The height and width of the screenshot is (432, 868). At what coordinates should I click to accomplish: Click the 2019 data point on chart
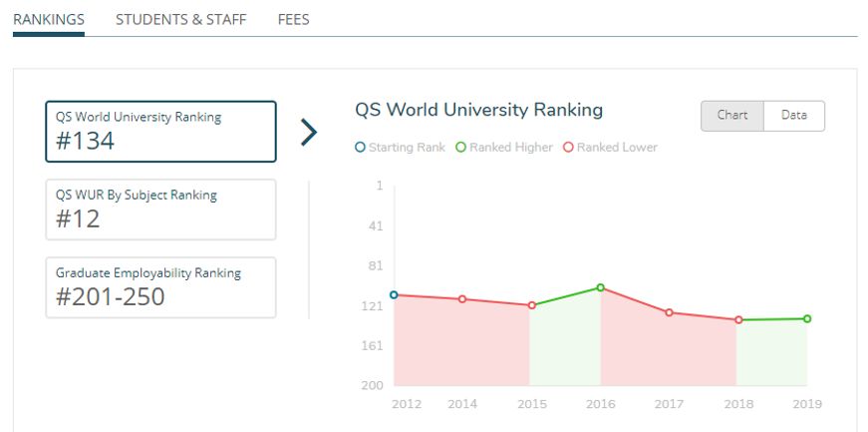(x=807, y=319)
